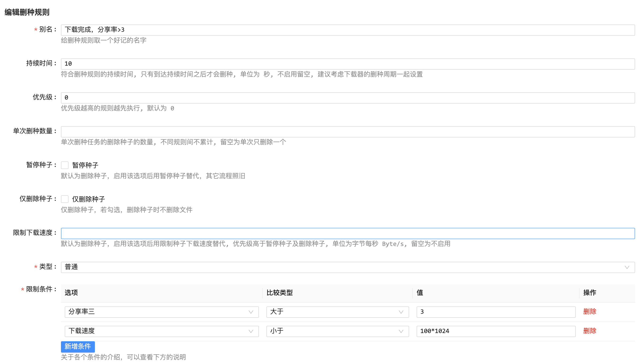Click the chevron icon on the 小于 selector
Viewport: 644px width, 362px height.
tap(401, 331)
